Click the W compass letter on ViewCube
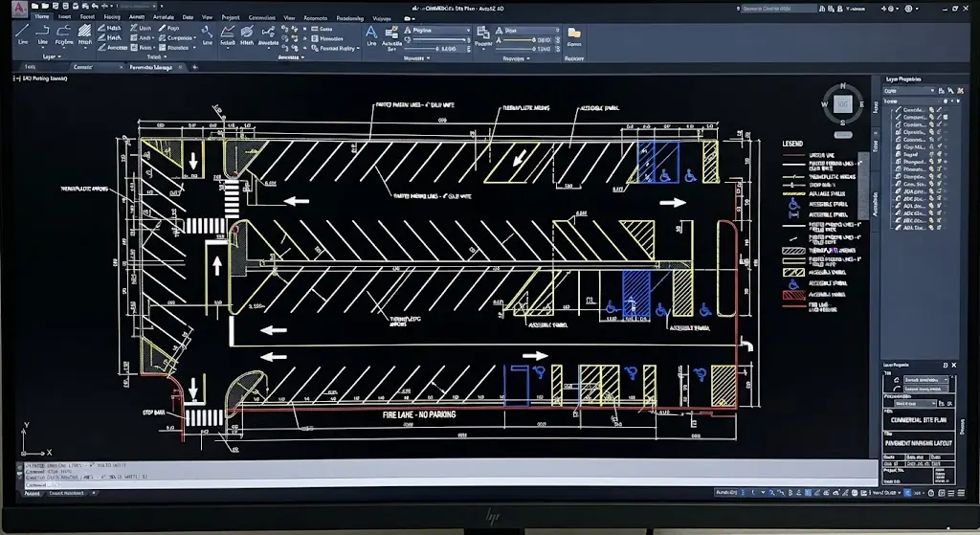 click(x=824, y=104)
